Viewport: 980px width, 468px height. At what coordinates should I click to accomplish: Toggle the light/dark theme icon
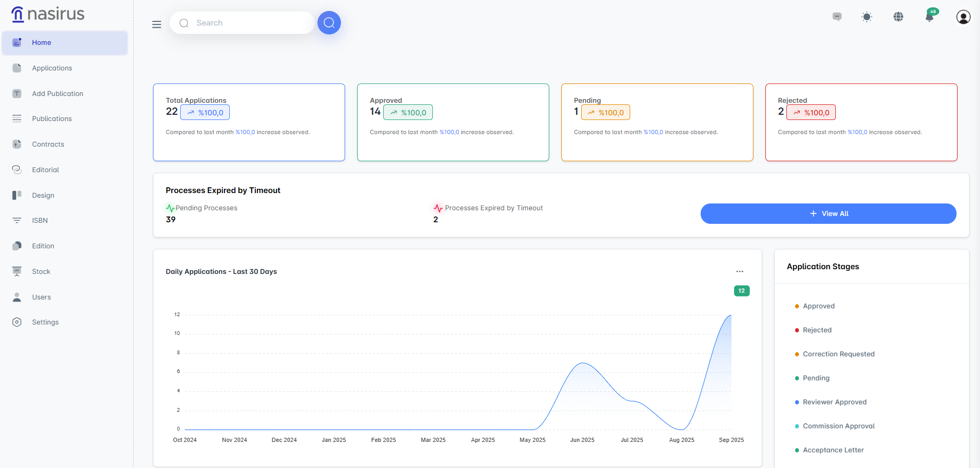[x=867, y=17]
